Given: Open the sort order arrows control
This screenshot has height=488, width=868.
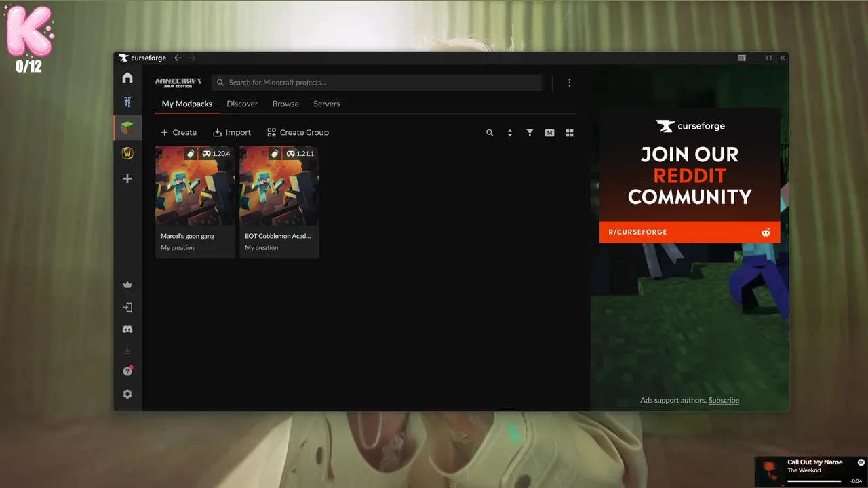Looking at the screenshot, I should click(x=510, y=133).
